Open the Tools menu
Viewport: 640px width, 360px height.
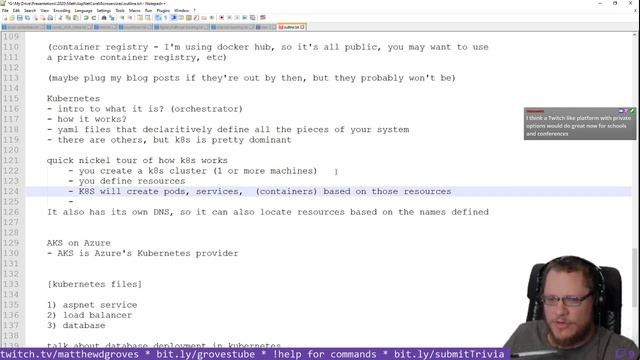tap(120, 10)
